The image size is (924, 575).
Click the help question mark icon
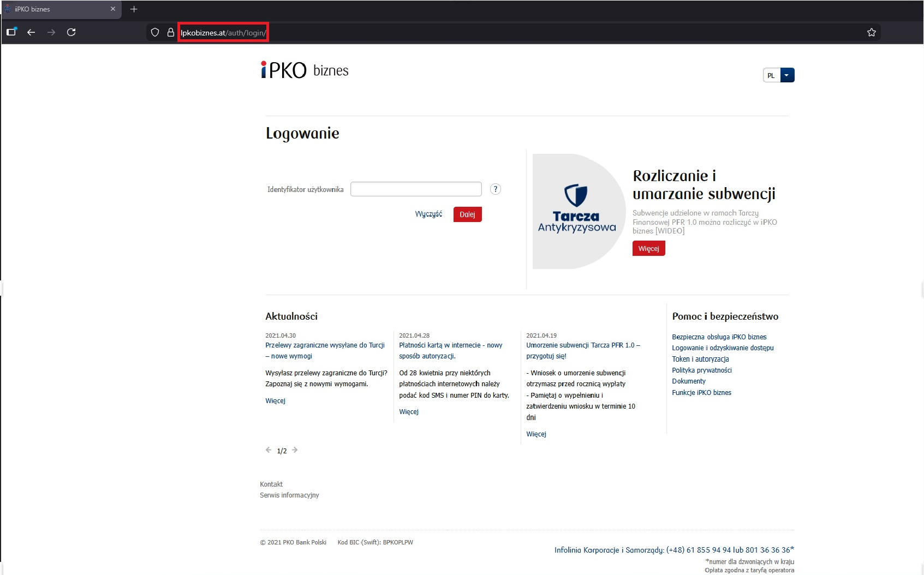[x=495, y=189]
